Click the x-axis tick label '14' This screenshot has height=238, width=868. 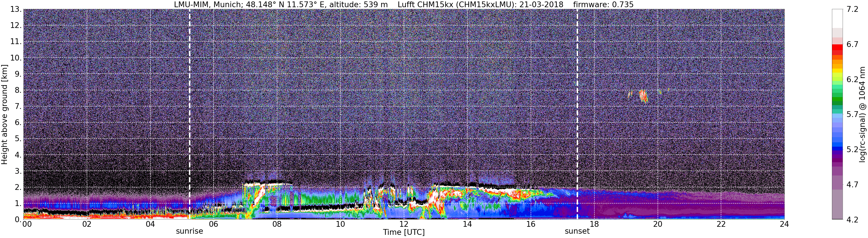coord(467,224)
